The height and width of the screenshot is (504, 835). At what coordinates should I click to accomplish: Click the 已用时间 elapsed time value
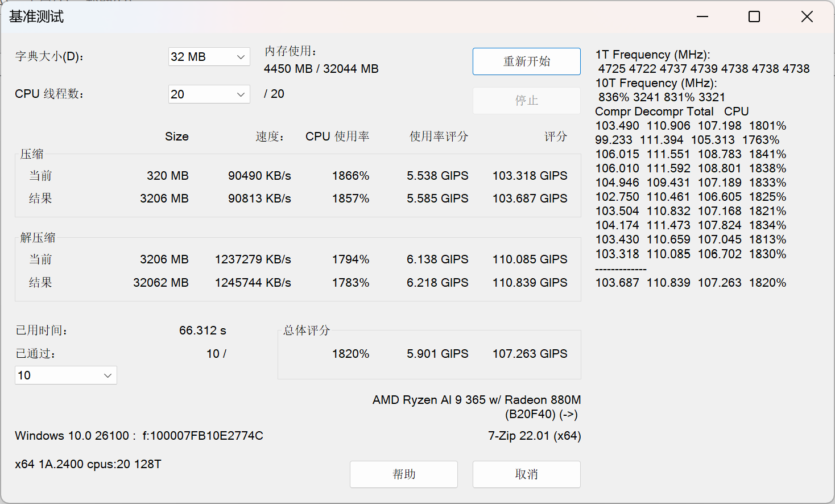pos(202,330)
